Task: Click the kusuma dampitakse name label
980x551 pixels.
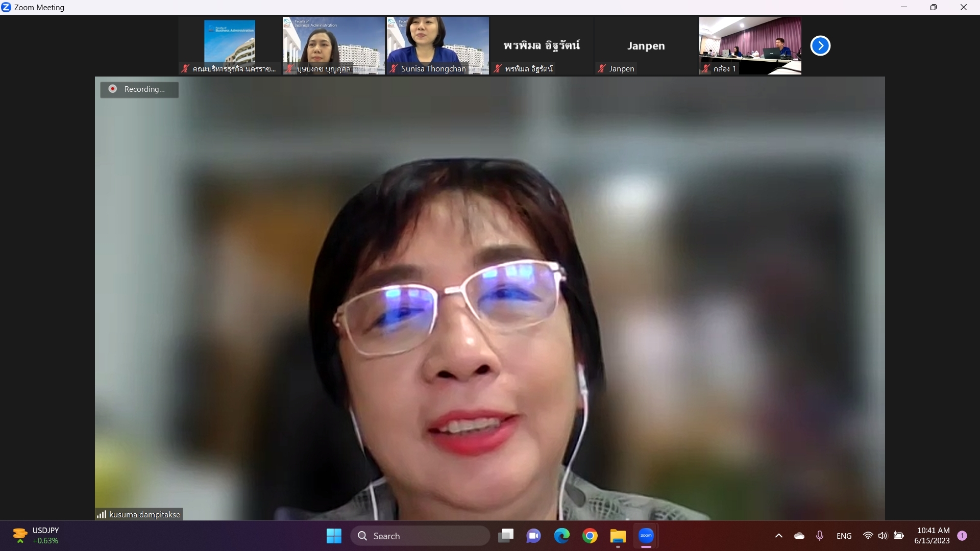Action: pos(144,514)
